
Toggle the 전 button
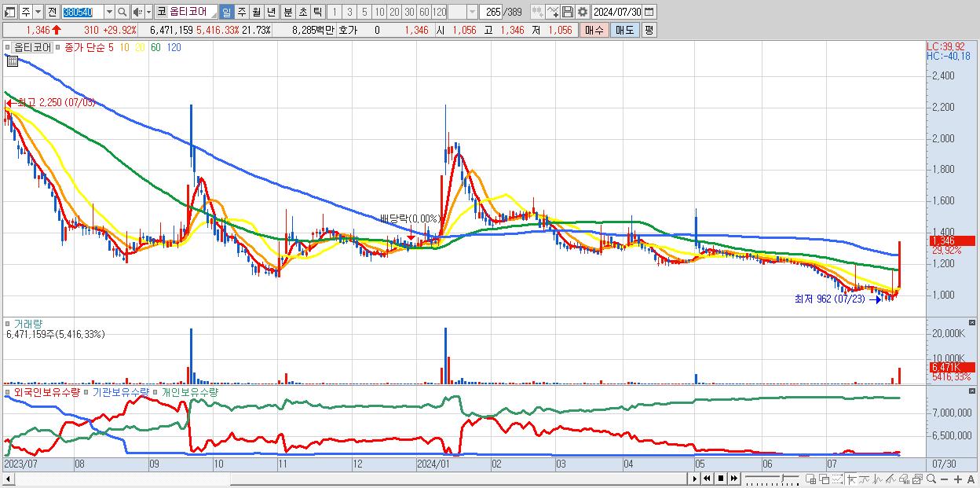(x=52, y=13)
